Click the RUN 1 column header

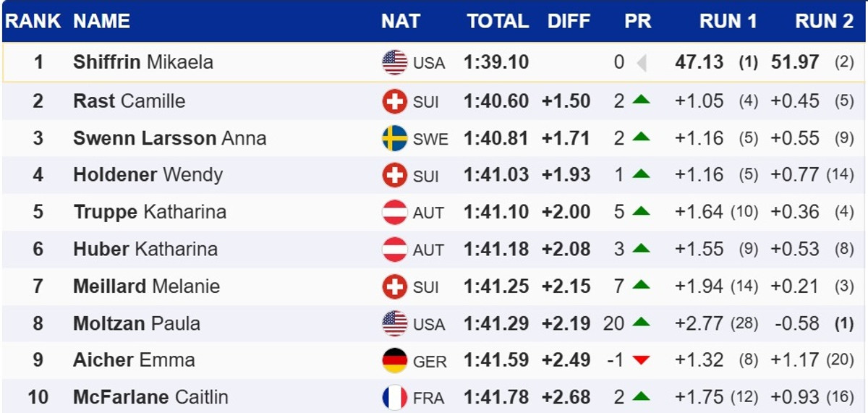pyautogui.click(x=728, y=21)
